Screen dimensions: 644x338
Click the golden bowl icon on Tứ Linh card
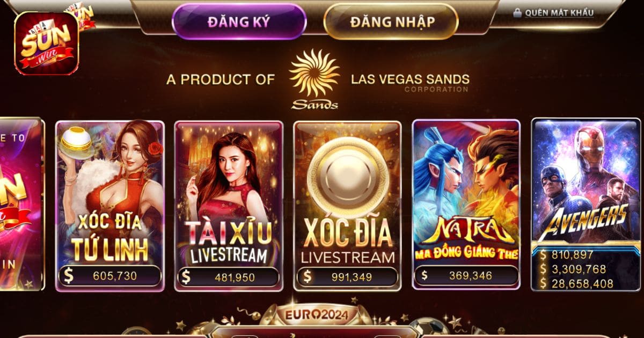pos(76,139)
